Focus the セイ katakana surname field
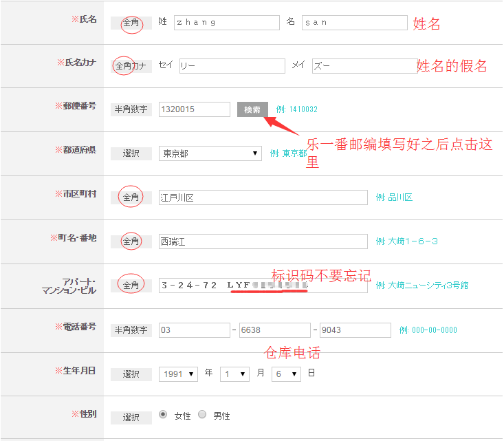 coord(232,66)
